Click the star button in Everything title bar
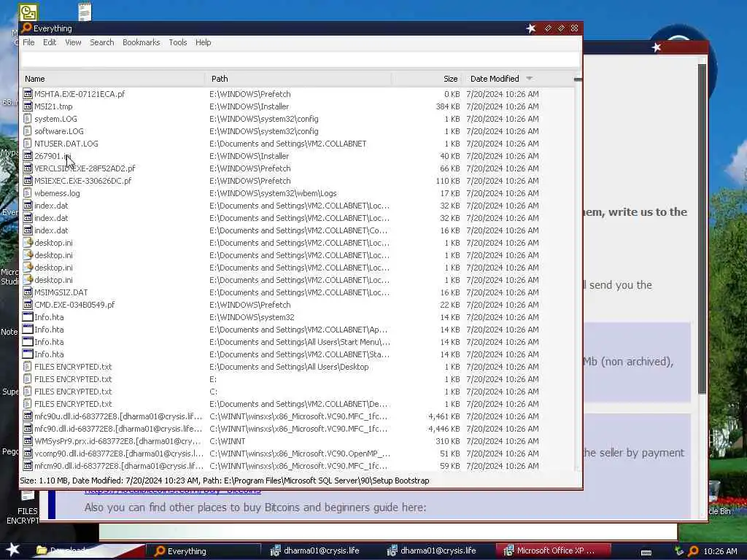Image resolution: width=747 pixels, height=560 pixels. (531, 28)
